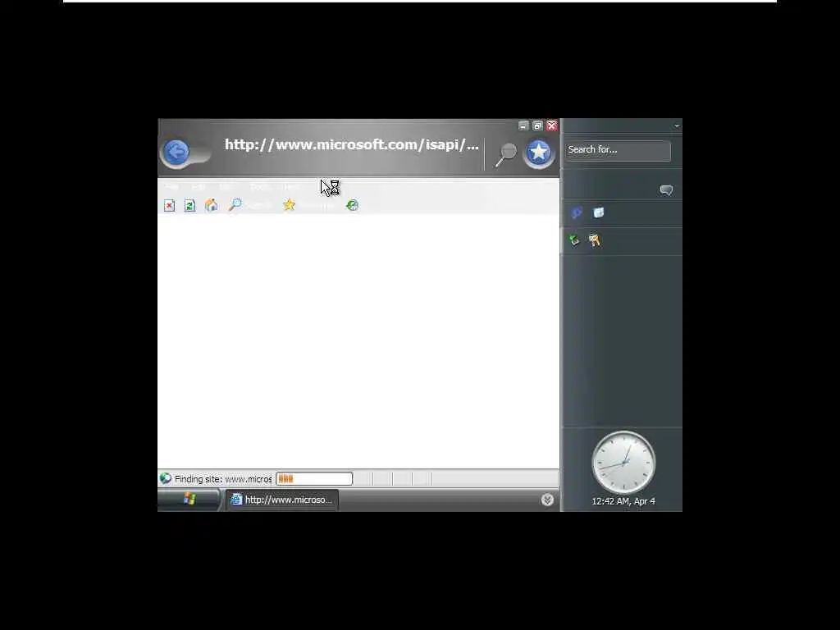
Task: Open the magnifier search button beside the address
Action: 505,154
